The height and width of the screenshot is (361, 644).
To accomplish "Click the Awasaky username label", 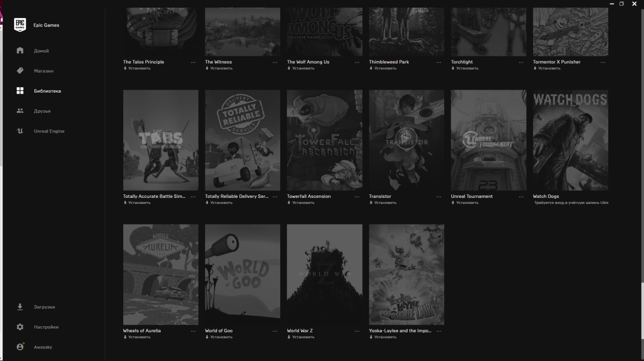I will pos(43,347).
